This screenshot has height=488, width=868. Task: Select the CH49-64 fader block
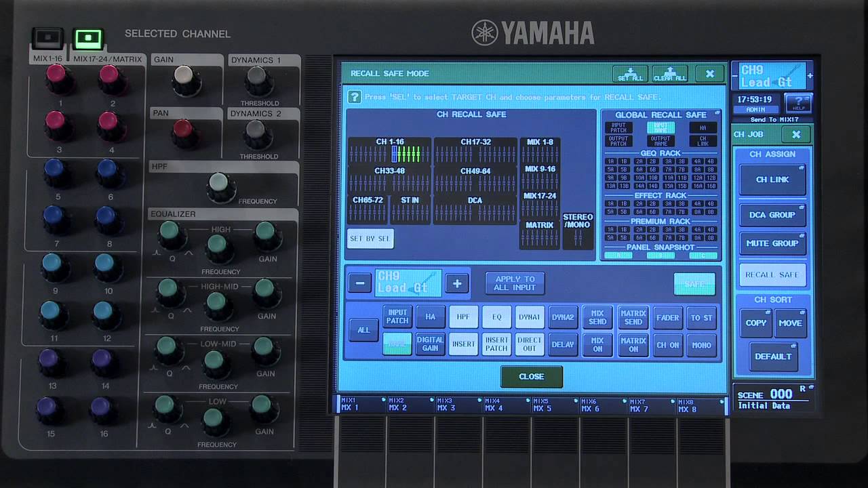pyautogui.click(x=475, y=180)
